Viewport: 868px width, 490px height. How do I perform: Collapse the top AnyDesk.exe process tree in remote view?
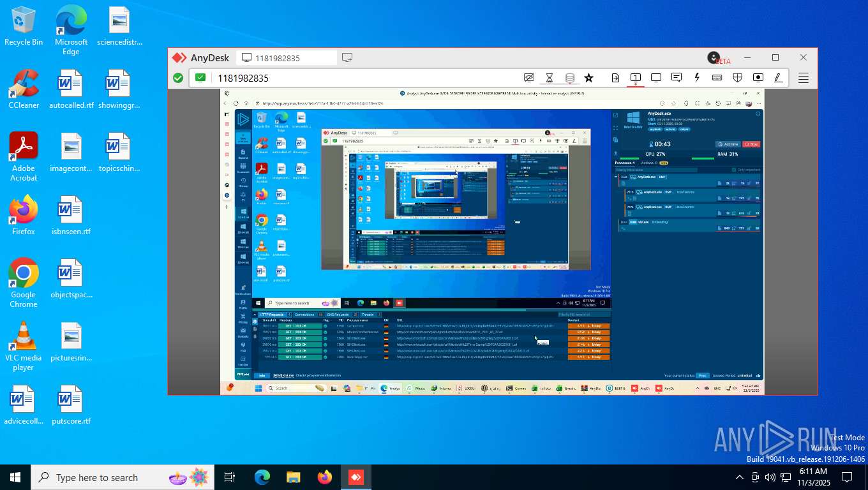pyautogui.click(x=617, y=177)
